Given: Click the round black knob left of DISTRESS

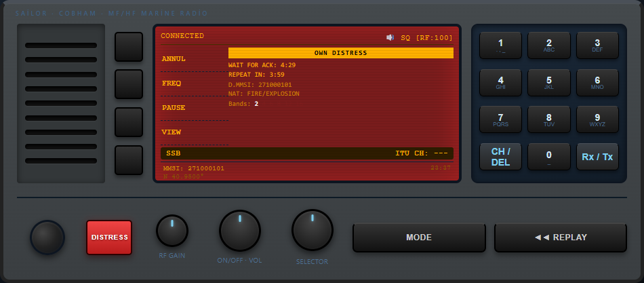Looking at the screenshot, I should tap(47, 238).
